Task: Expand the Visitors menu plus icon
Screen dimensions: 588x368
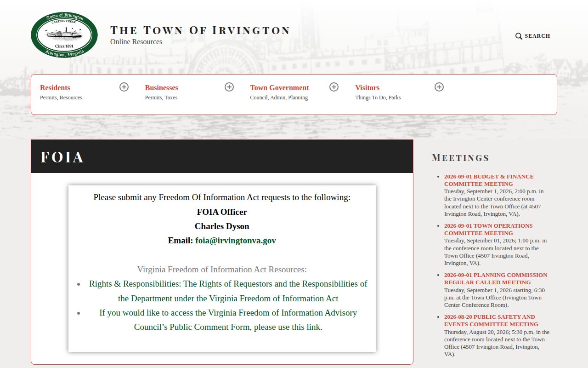Action: point(439,87)
